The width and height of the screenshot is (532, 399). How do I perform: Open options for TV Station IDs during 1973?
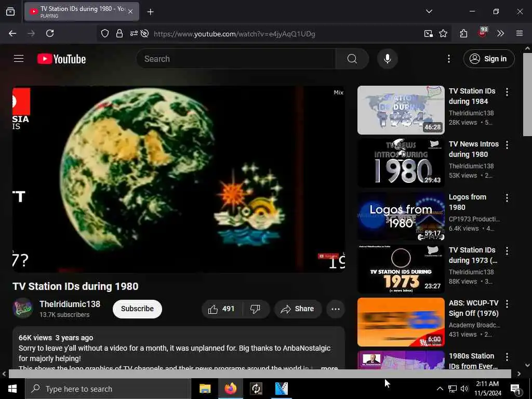pyautogui.click(x=507, y=251)
